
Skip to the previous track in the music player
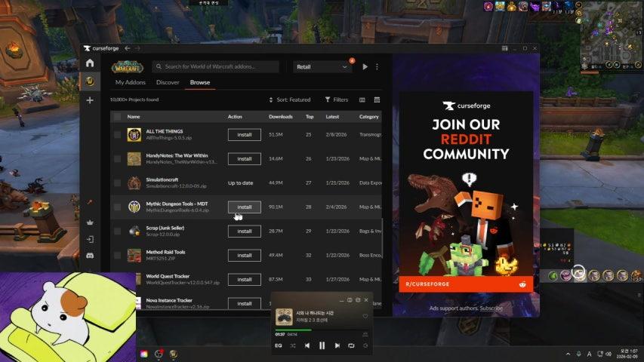(x=307, y=345)
